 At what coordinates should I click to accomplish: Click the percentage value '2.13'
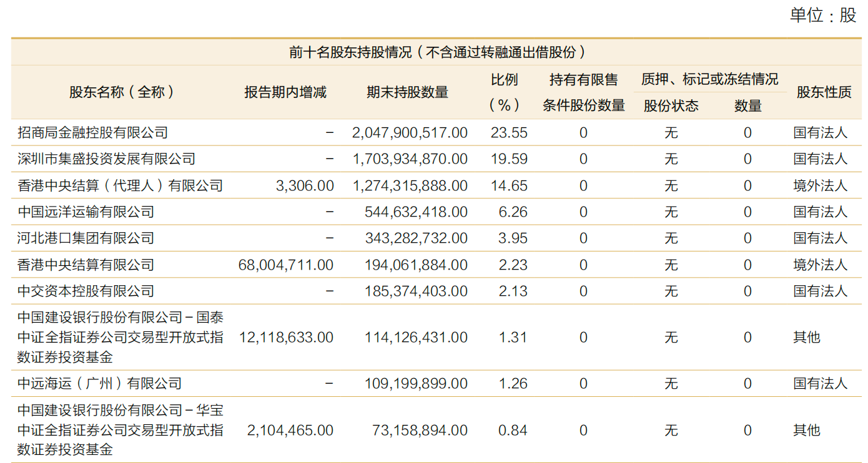click(x=513, y=291)
